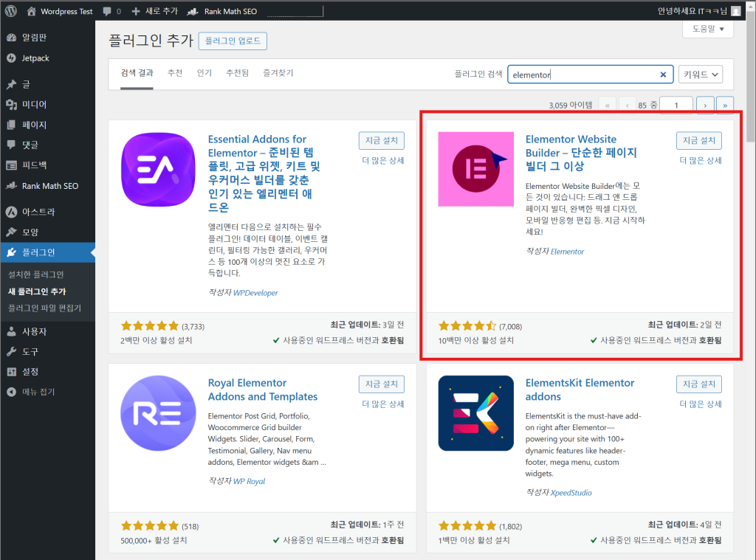
Task: Open 더 많은 상세 for Royal Elementor Addons
Action: (x=383, y=404)
